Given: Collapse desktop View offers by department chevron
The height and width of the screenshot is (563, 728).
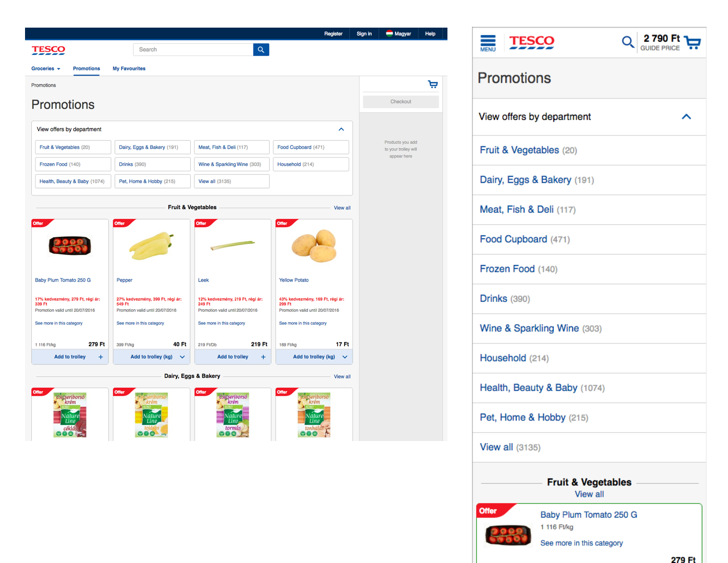Looking at the screenshot, I should tap(341, 129).
